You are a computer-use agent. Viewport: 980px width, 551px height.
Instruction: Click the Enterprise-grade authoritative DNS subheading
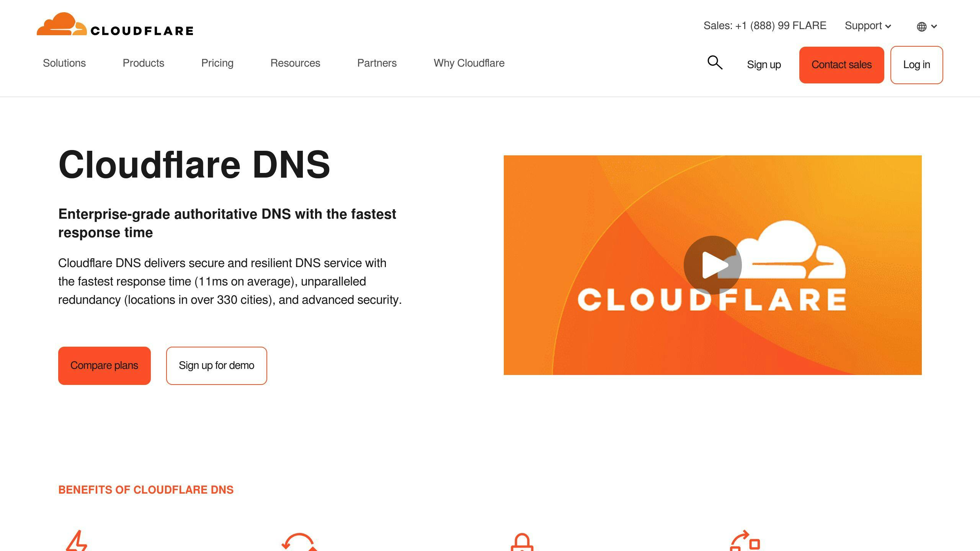point(227,223)
